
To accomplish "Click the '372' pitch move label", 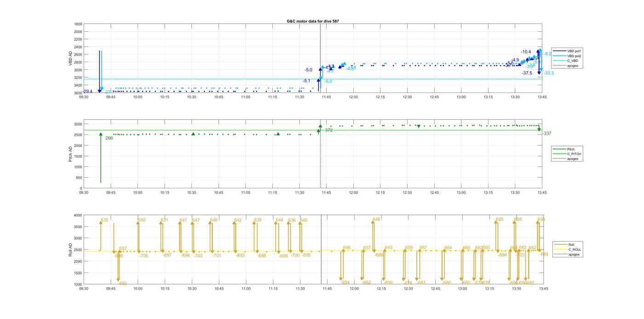I will (x=328, y=130).
